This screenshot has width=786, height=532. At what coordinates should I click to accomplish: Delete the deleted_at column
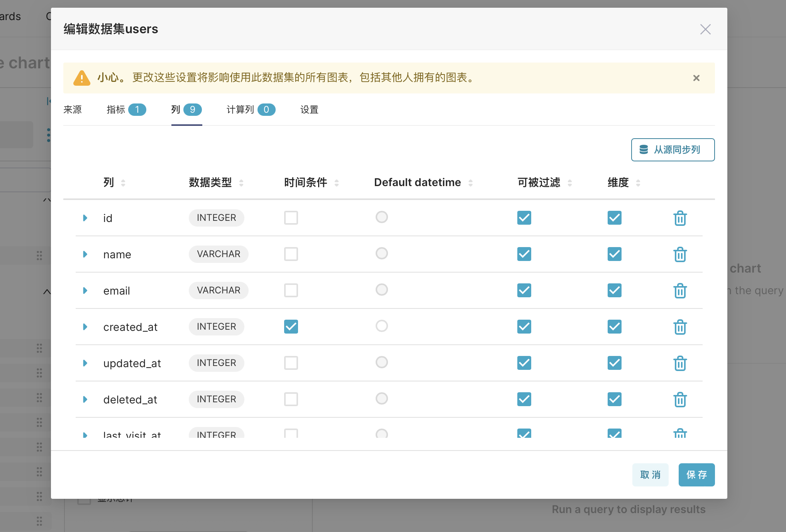(680, 400)
